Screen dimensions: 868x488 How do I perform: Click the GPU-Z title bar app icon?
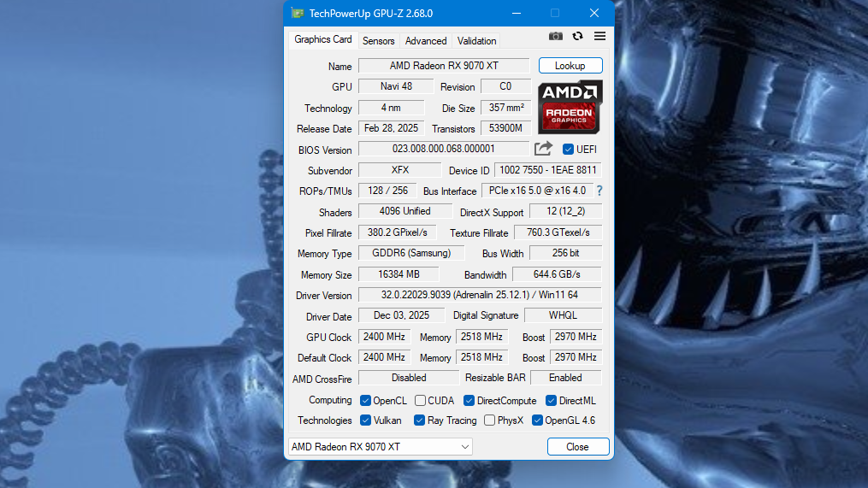point(298,14)
